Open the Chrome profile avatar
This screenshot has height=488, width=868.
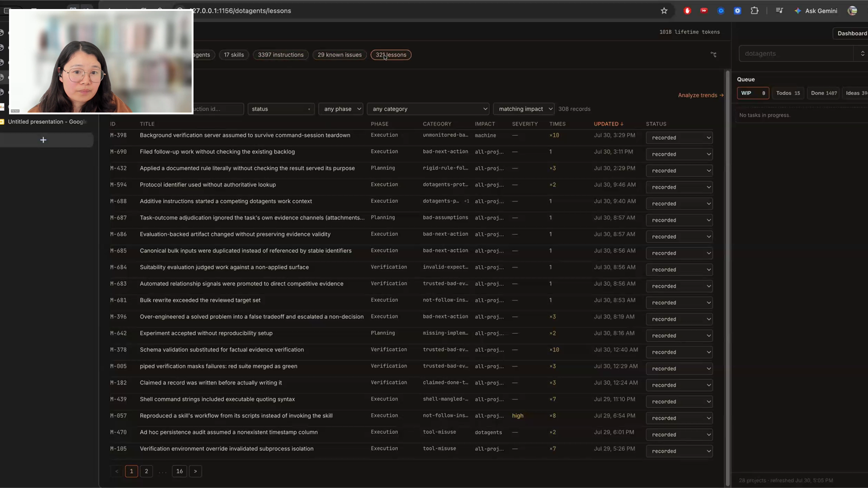pos(852,11)
